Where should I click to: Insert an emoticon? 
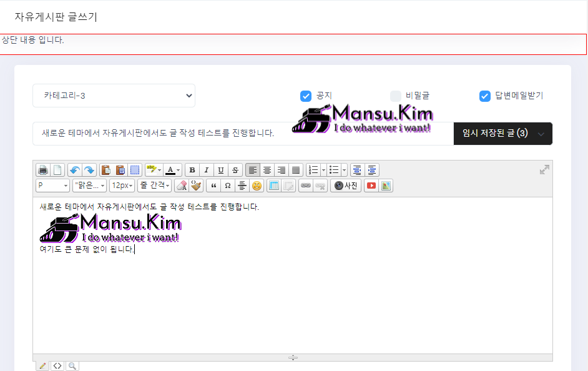click(257, 185)
